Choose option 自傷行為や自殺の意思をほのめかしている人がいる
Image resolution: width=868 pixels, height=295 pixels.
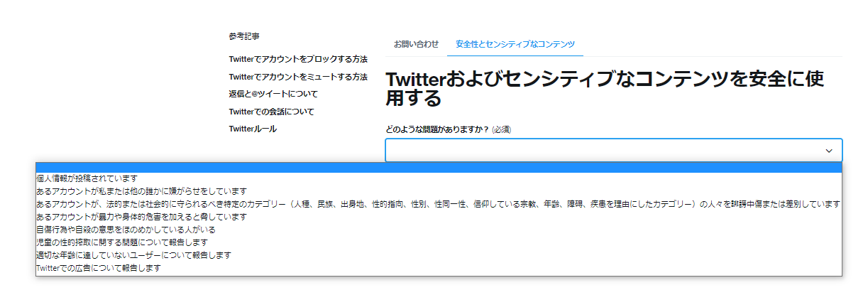point(439,230)
